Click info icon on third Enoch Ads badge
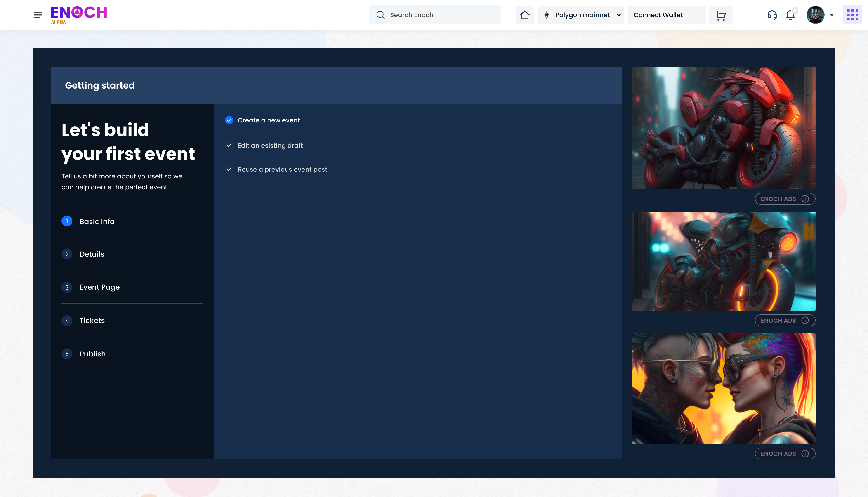The height and width of the screenshot is (497, 868). (805, 454)
